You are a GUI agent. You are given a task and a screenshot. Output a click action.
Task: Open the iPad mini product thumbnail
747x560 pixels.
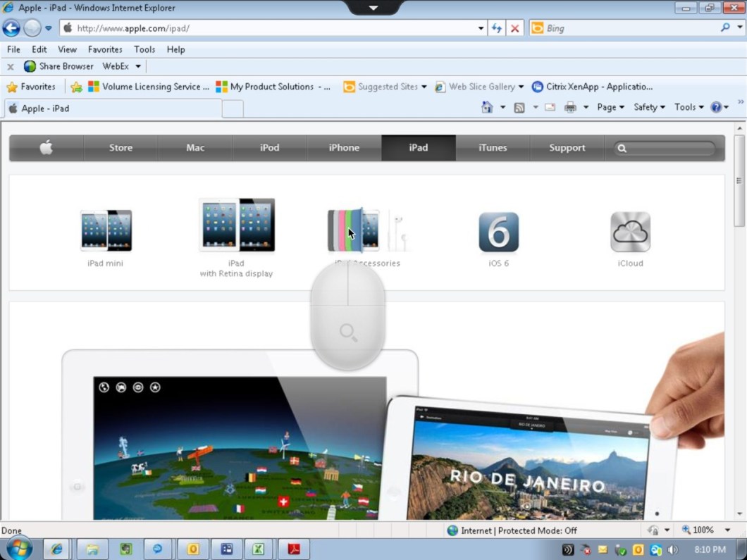coord(106,231)
